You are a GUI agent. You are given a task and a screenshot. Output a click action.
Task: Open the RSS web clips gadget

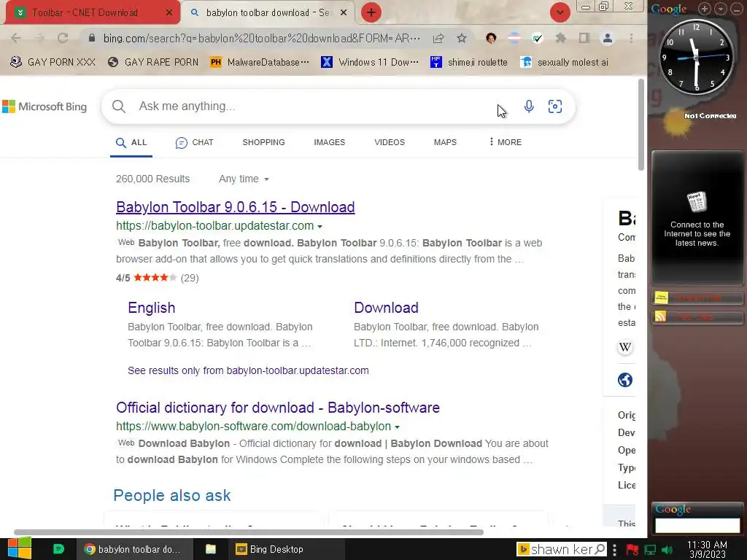[x=697, y=316]
